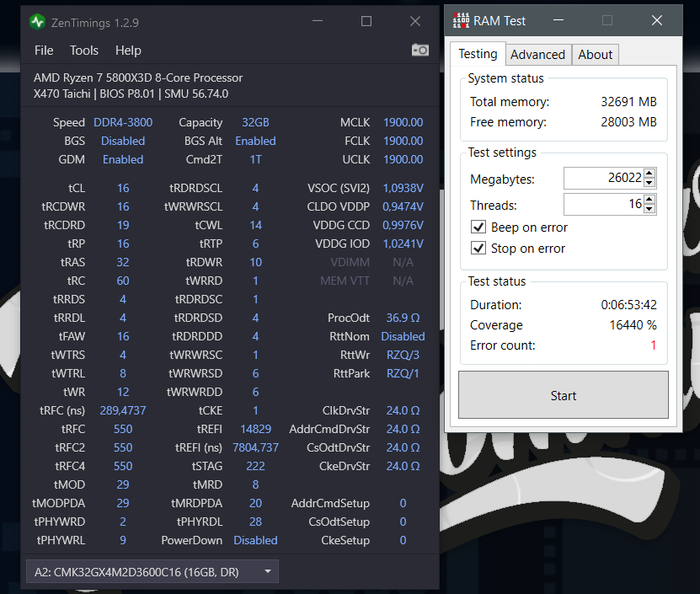Click the ProcOdt value 36.9 Ω

[x=403, y=318]
